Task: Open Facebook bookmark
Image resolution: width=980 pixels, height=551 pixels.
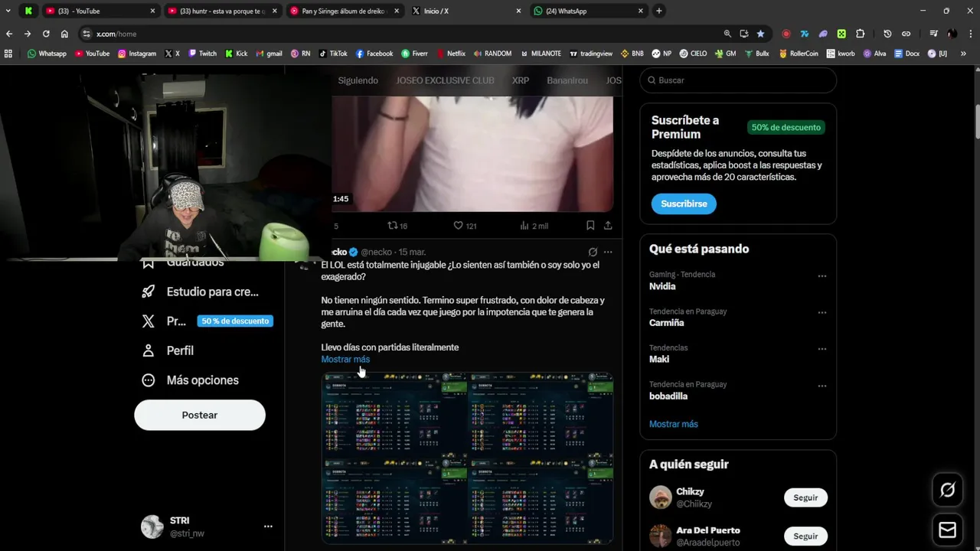Action: [x=374, y=54]
